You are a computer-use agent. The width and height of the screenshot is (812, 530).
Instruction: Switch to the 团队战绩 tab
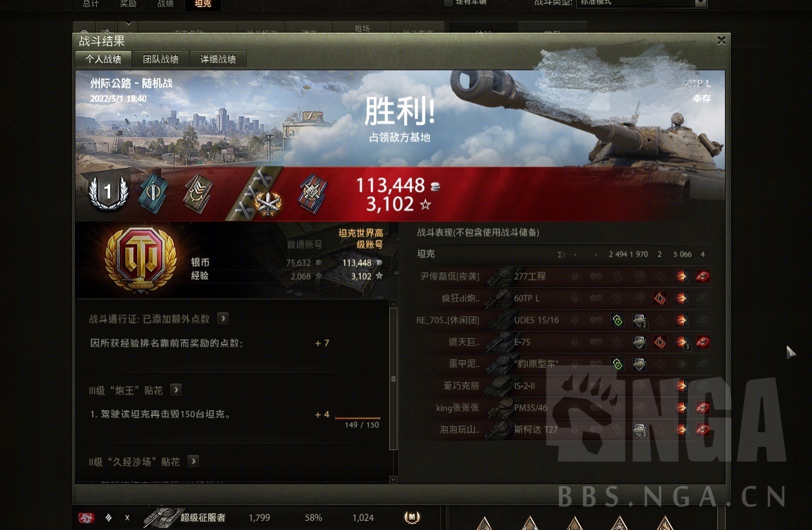tap(161, 59)
